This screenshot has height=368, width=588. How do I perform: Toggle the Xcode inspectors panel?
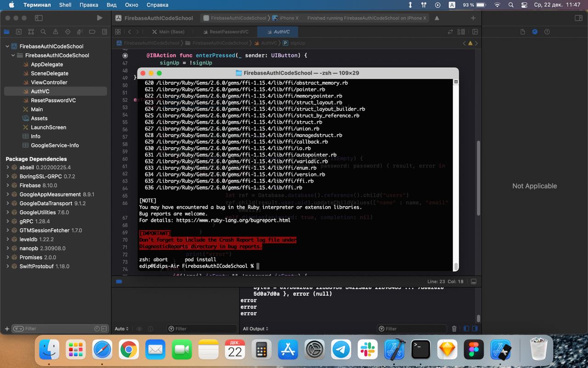coord(578,18)
